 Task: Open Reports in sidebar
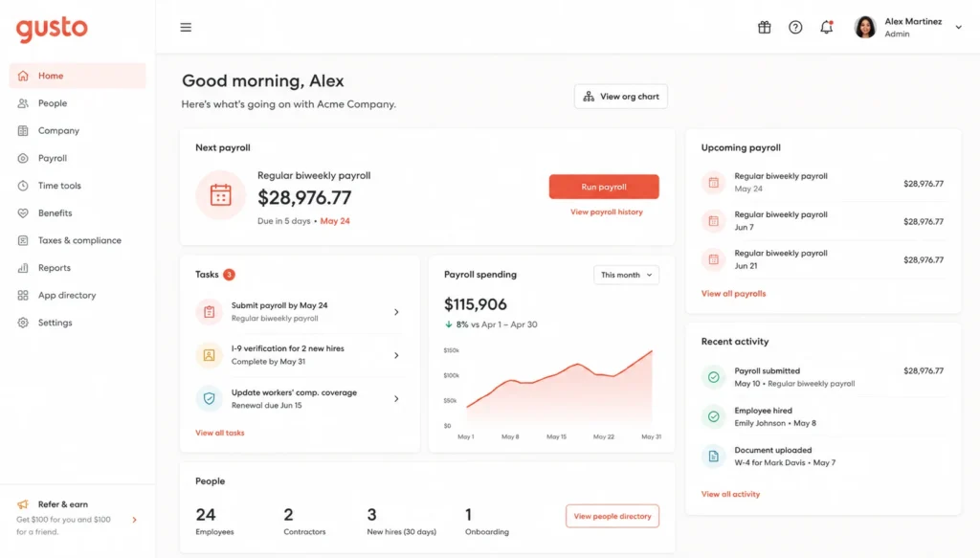78,268
